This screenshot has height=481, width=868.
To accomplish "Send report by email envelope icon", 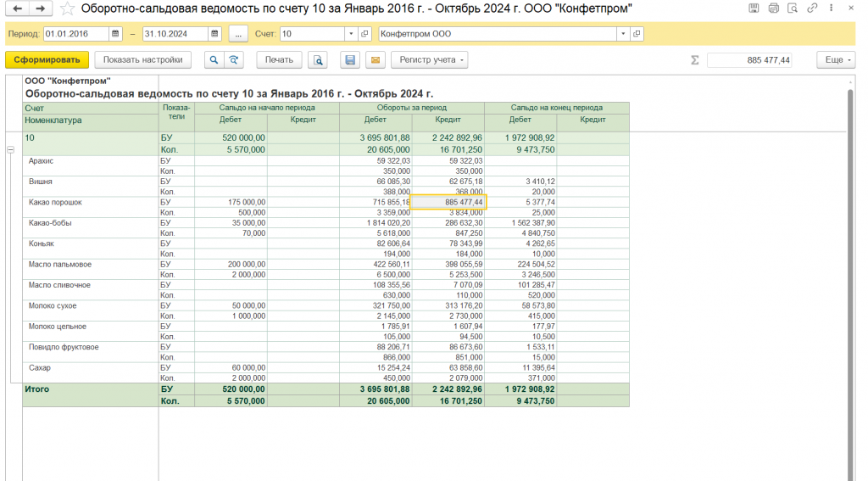I will tap(375, 60).
